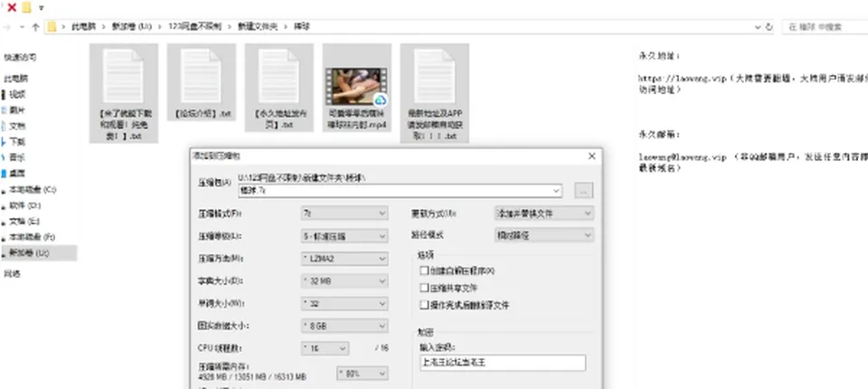The width and height of the screenshot is (868, 389).
Task: Close the 添加到压缩包 dialog
Action: point(592,157)
